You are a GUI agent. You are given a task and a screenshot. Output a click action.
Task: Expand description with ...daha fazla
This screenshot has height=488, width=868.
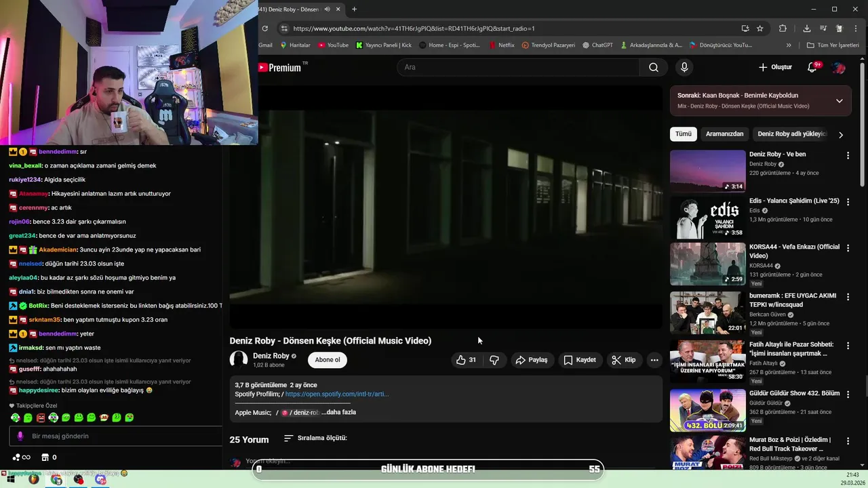click(338, 412)
